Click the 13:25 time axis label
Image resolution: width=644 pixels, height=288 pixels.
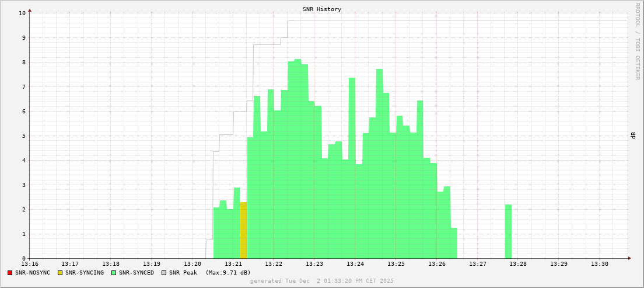[x=396, y=265]
